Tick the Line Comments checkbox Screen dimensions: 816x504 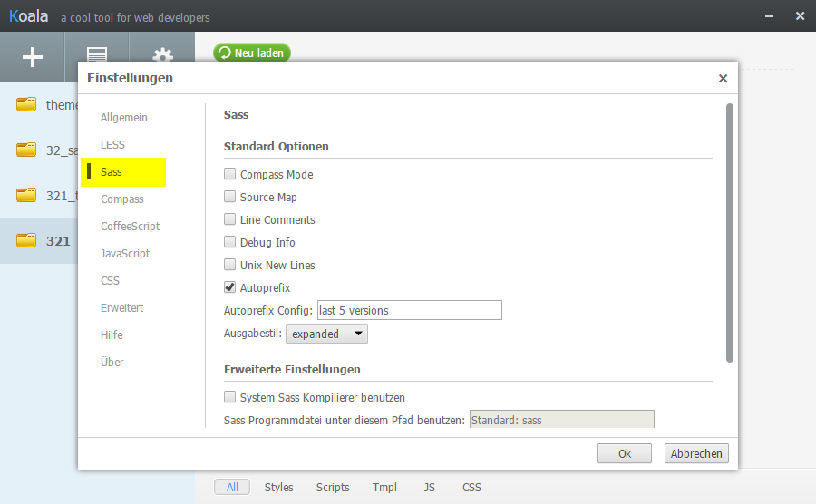pyautogui.click(x=230, y=219)
